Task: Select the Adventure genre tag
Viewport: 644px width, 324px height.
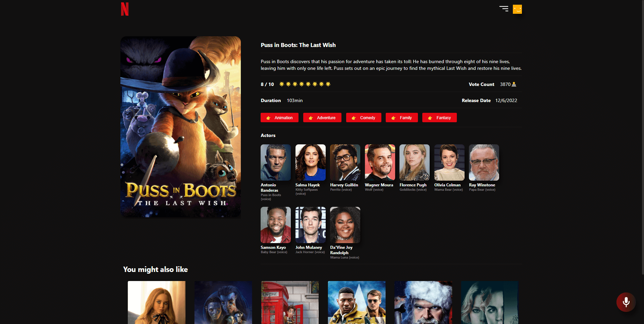Action: click(322, 118)
